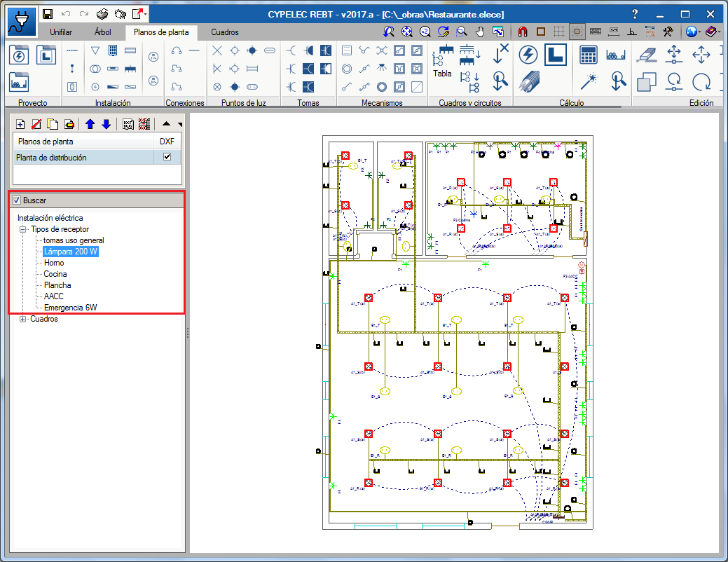The width and height of the screenshot is (728, 562).
Task: Collapse the Tipos de receptor tree node
Action: tap(22, 229)
